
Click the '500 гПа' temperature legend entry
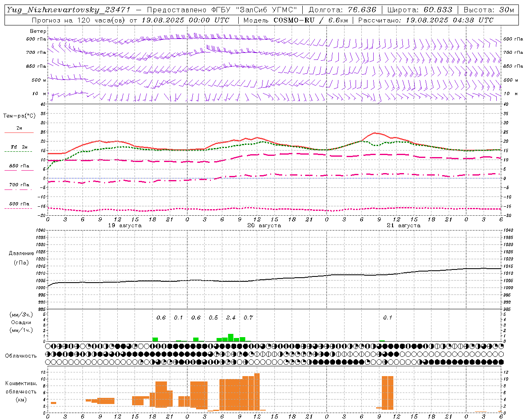[19, 204]
